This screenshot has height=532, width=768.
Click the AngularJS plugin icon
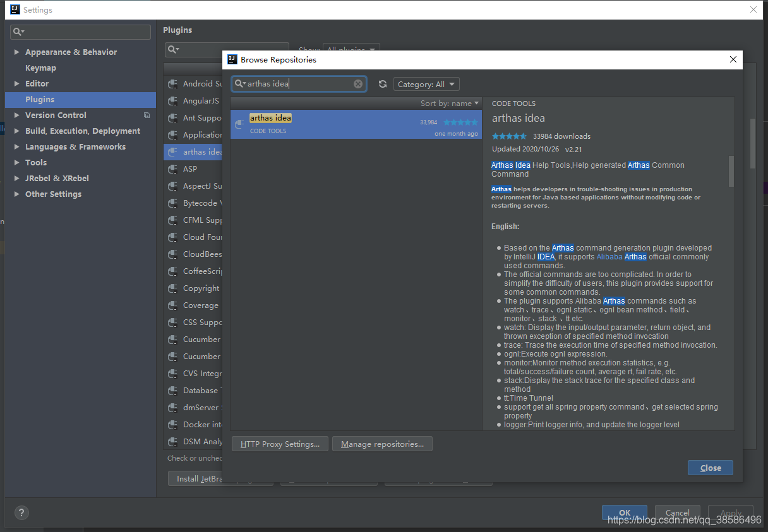tap(172, 101)
